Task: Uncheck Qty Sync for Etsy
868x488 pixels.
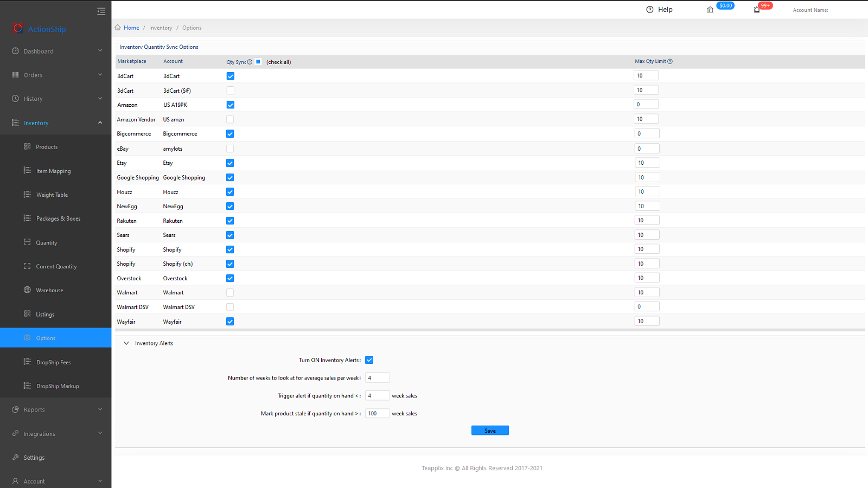Action: pyautogui.click(x=230, y=163)
